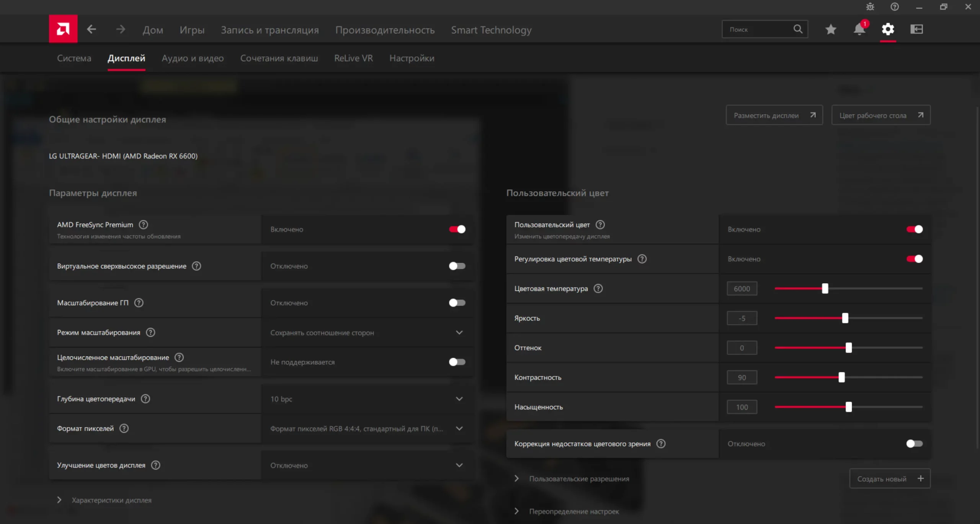This screenshot has height=524, width=980.
Task: Click Создать новый button
Action: (889, 479)
